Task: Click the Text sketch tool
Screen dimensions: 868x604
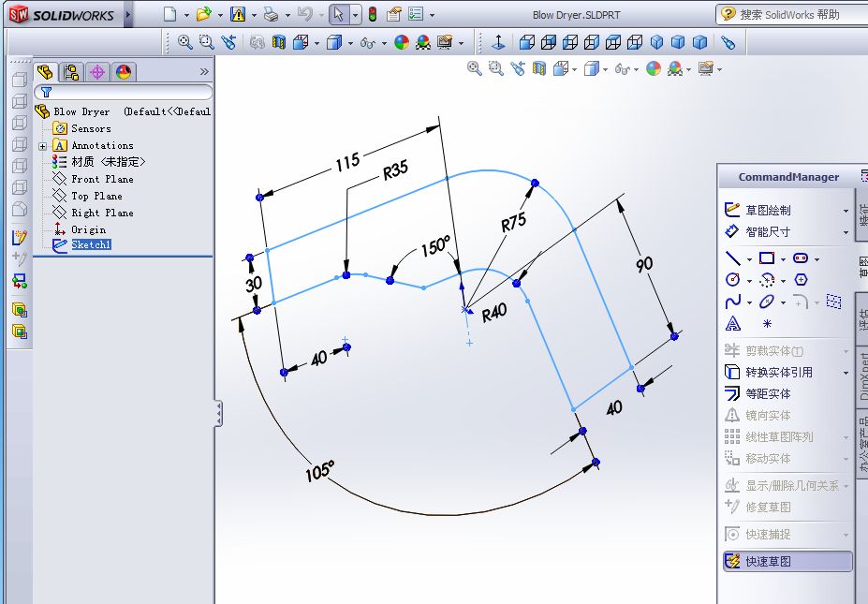Action: point(733,324)
